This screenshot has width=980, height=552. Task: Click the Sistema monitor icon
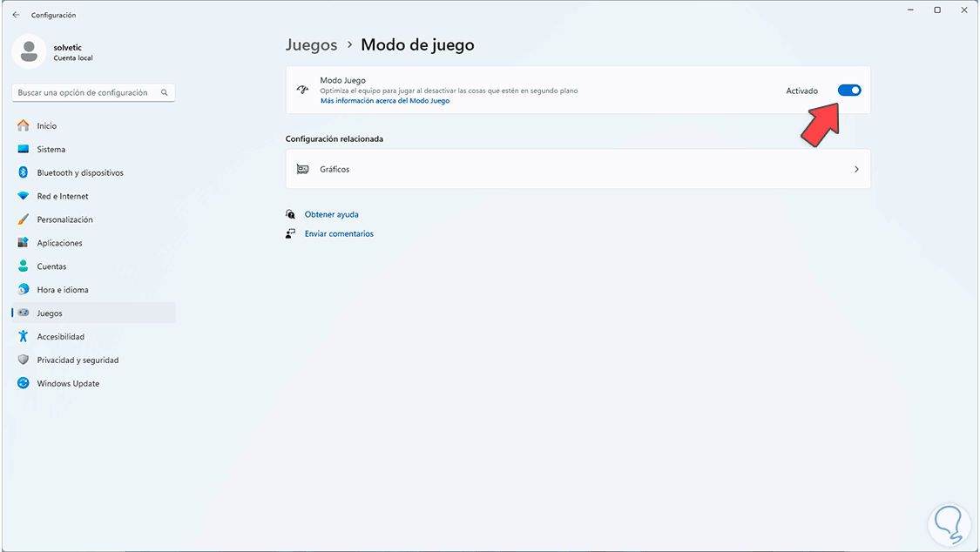[x=24, y=149]
